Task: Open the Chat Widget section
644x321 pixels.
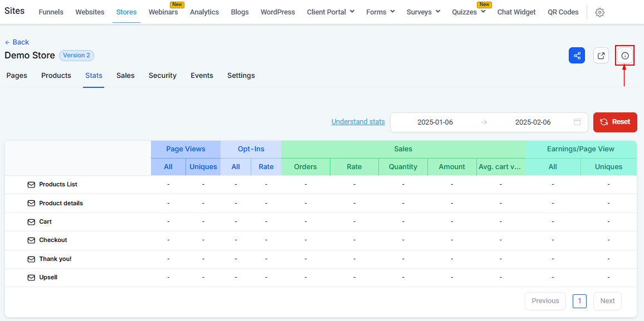Action: pos(516,12)
